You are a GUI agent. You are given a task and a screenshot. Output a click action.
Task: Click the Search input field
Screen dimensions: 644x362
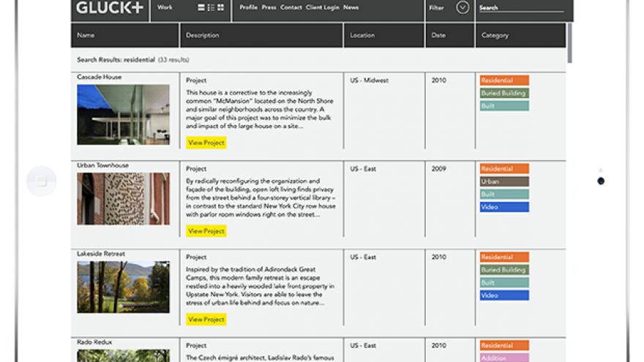[x=521, y=8]
